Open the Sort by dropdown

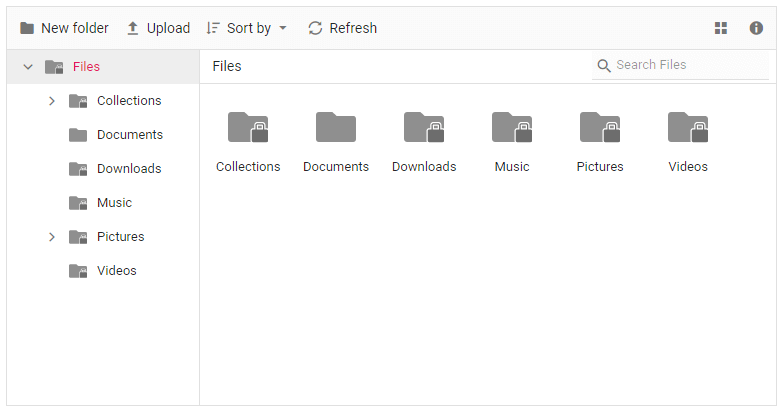tap(247, 28)
